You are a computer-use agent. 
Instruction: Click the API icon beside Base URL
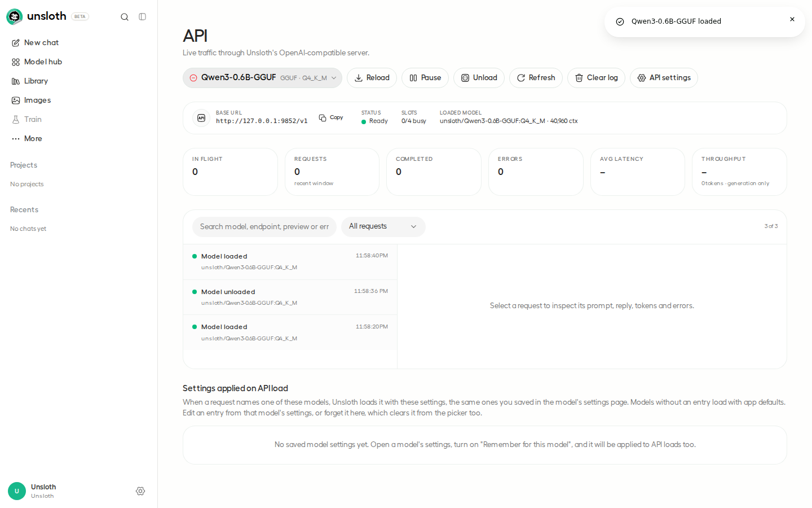pos(201,118)
